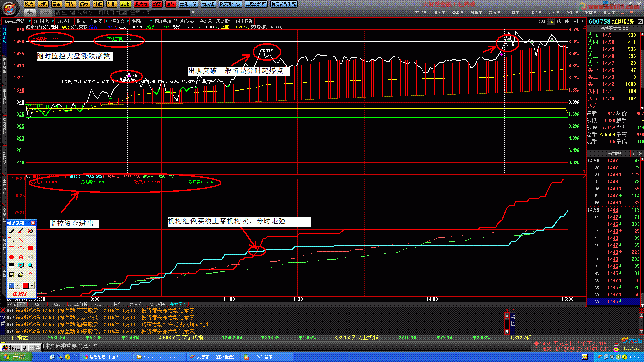Click the panel collapse icon beside 线
Screen dimensions: 644x362
point(575,21)
